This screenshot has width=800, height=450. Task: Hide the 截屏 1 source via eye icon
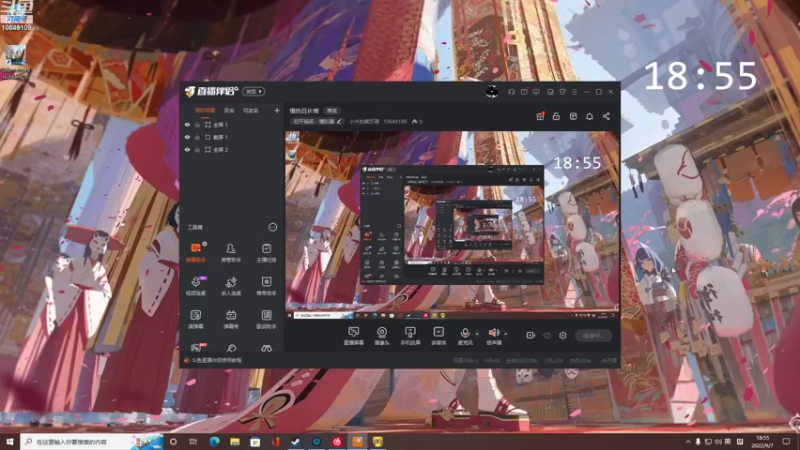click(187, 137)
